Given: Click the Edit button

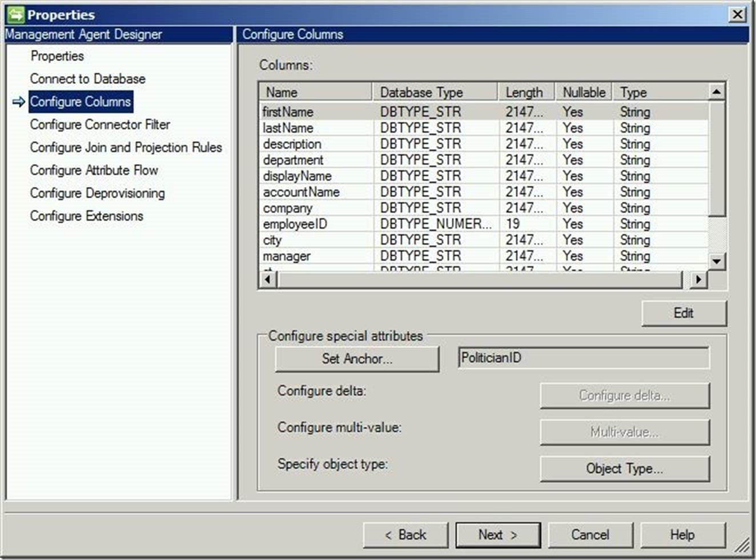Looking at the screenshot, I should pyautogui.click(x=684, y=313).
